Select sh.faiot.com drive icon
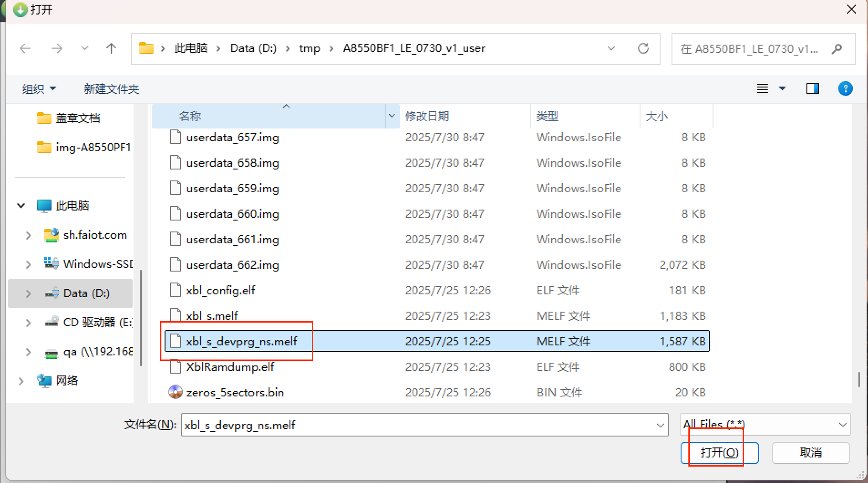The height and width of the screenshot is (483, 868). tap(52, 235)
